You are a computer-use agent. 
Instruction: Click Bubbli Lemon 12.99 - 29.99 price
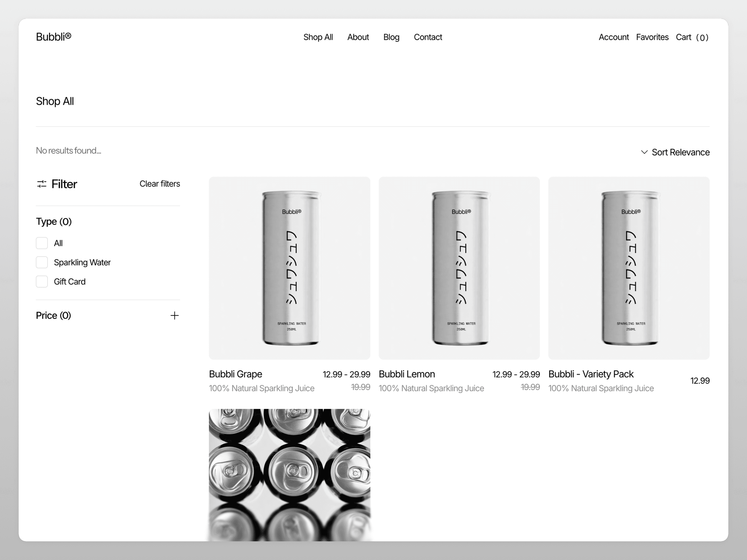pos(516,374)
